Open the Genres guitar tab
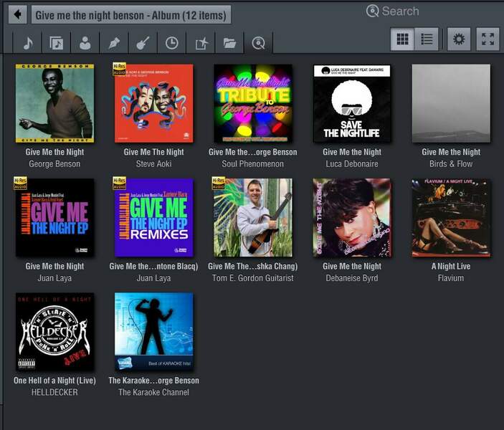This screenshot has width=504, height=430. pyautogui.click(x=143, y=42)
